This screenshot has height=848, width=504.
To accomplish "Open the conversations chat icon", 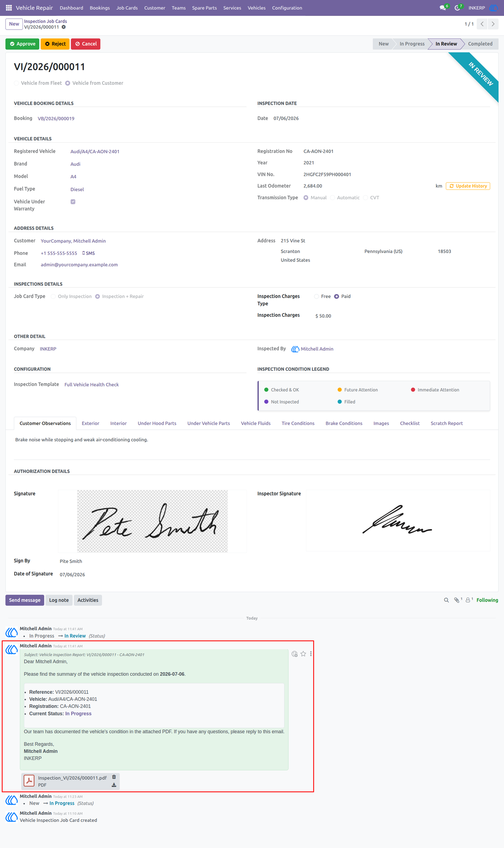I will [x=443, y=8].
